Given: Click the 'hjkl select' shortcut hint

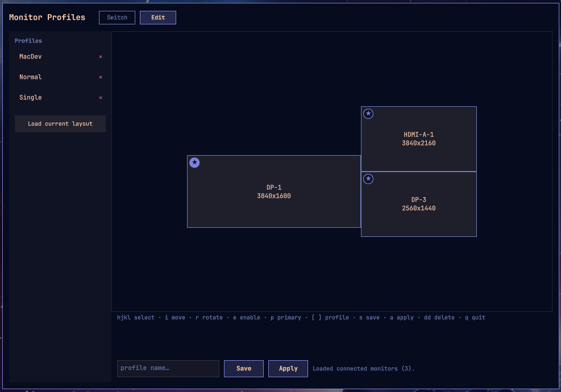Looking at the screenshot, I should click(x=136, y=317).
